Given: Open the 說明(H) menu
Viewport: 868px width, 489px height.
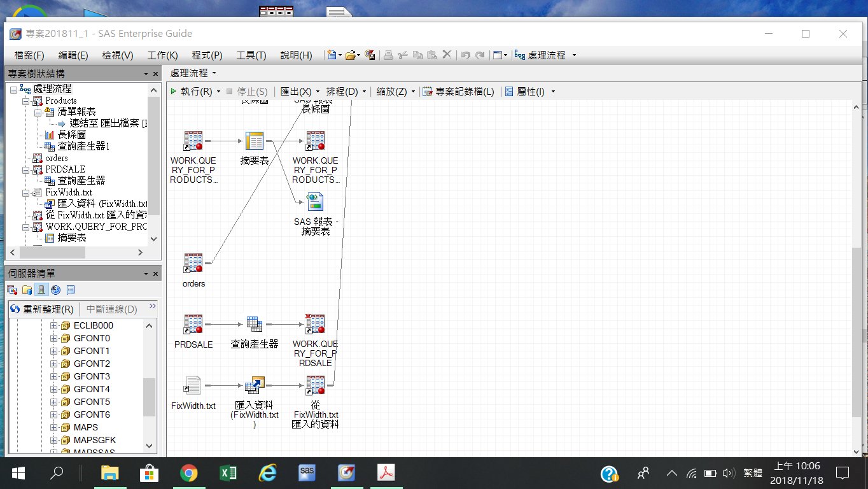Looking at the screenshot, I should point(296,55).
